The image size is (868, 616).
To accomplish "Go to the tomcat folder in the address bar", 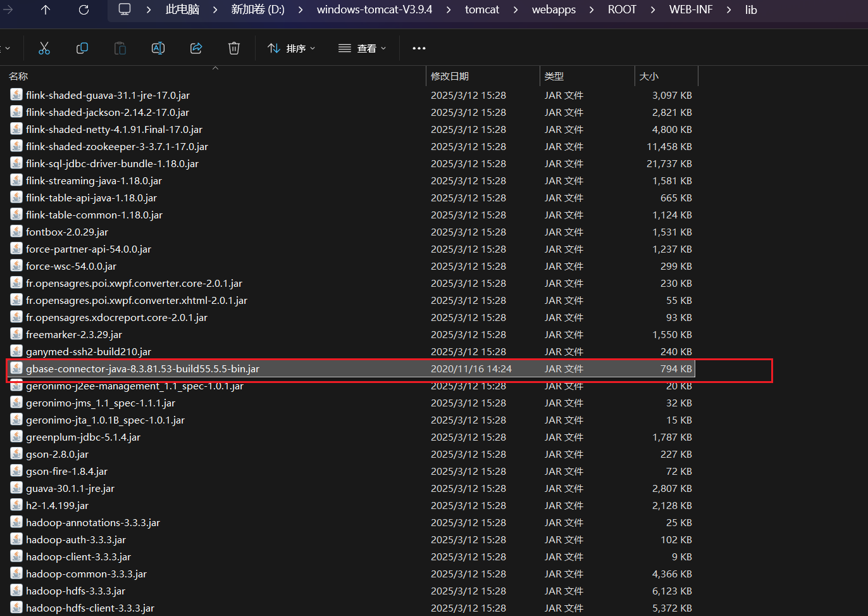I will [482, 9].
